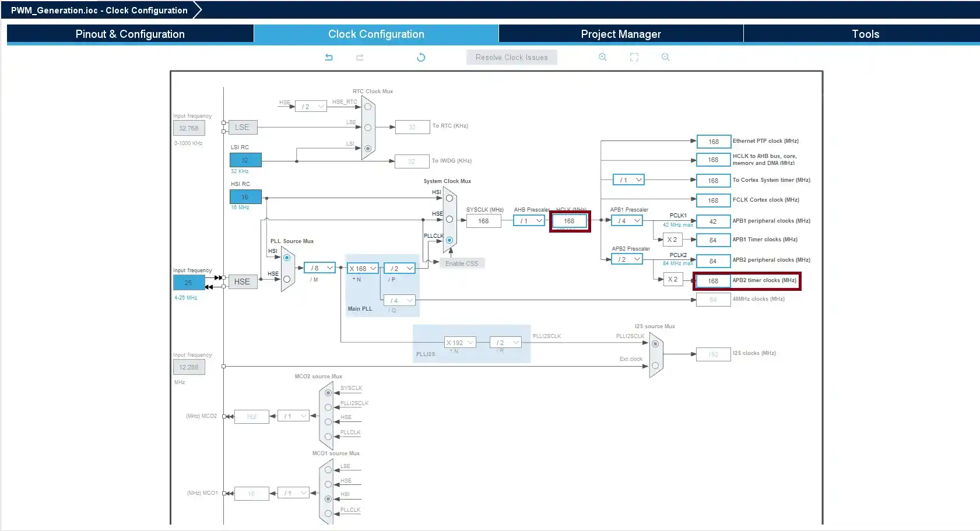Image resolution: width=980 pixels, height=531 pixels.
Task: Reset clock configuration with refresh icon
Action: [421, 57]
